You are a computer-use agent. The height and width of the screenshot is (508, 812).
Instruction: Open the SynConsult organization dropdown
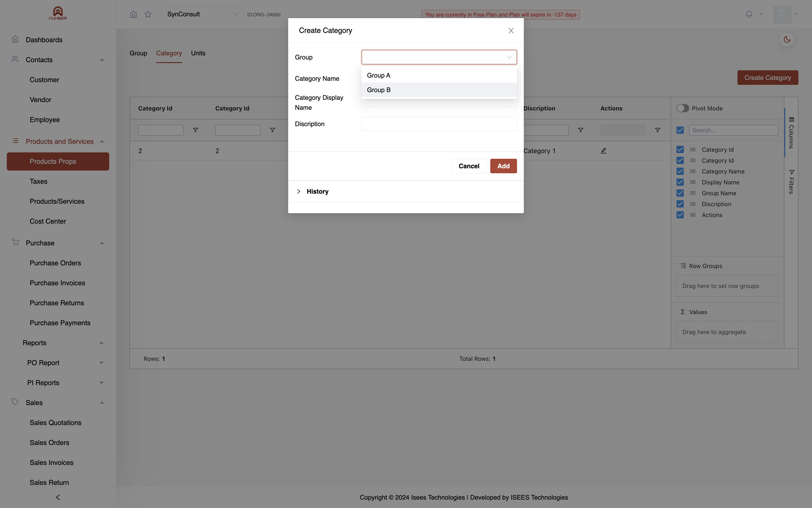pos(203,14)
